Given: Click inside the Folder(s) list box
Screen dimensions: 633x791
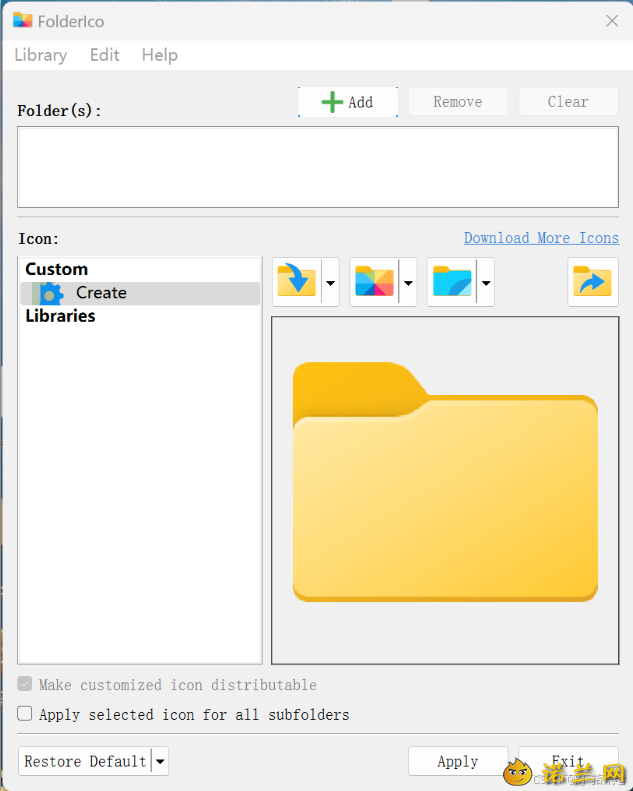Looking at the screenshot, I should pyautogui.click(x=318, y=167).
